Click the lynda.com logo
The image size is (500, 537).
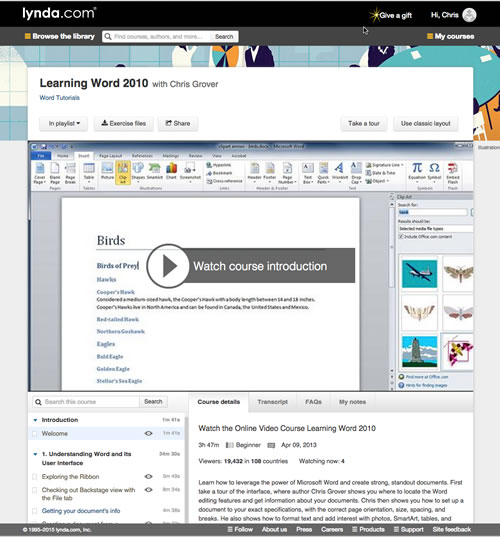[59, 13]
